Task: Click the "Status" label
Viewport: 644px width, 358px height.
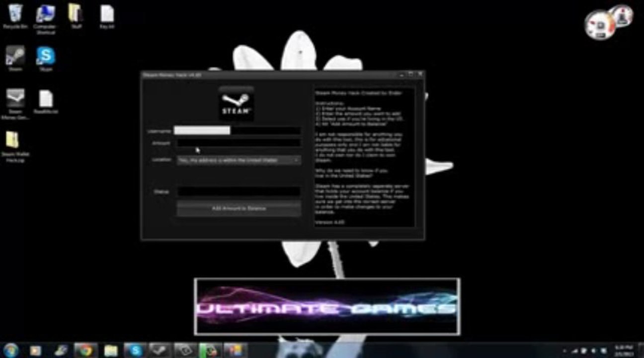Action: coord(162,191)
